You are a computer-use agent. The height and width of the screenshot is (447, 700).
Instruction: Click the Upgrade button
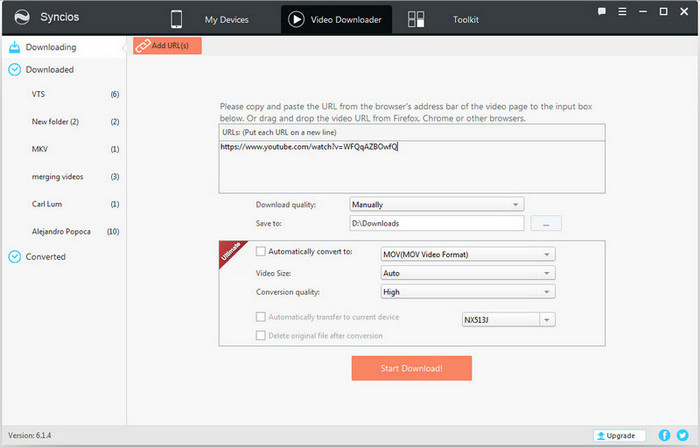[620, 435]
